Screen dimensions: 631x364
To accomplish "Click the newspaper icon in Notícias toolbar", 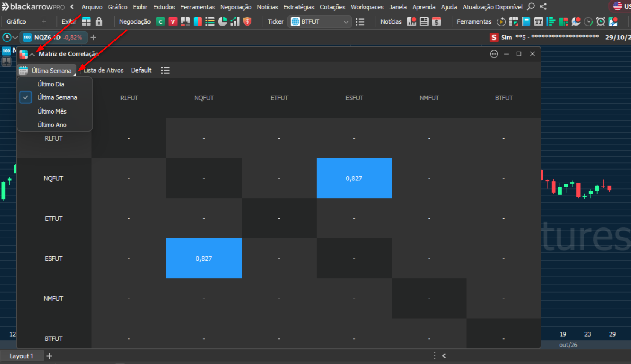I will [x=424, y=22].
